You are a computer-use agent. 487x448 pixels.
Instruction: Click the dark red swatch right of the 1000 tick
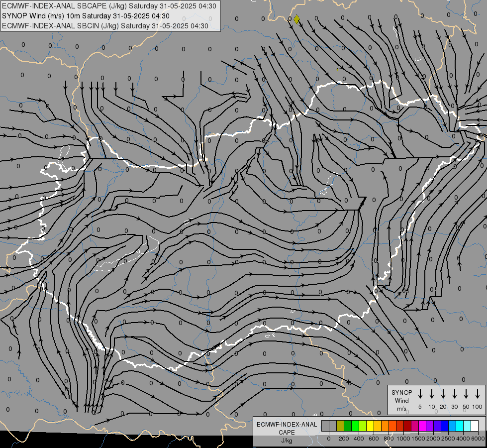click(407, 426)
